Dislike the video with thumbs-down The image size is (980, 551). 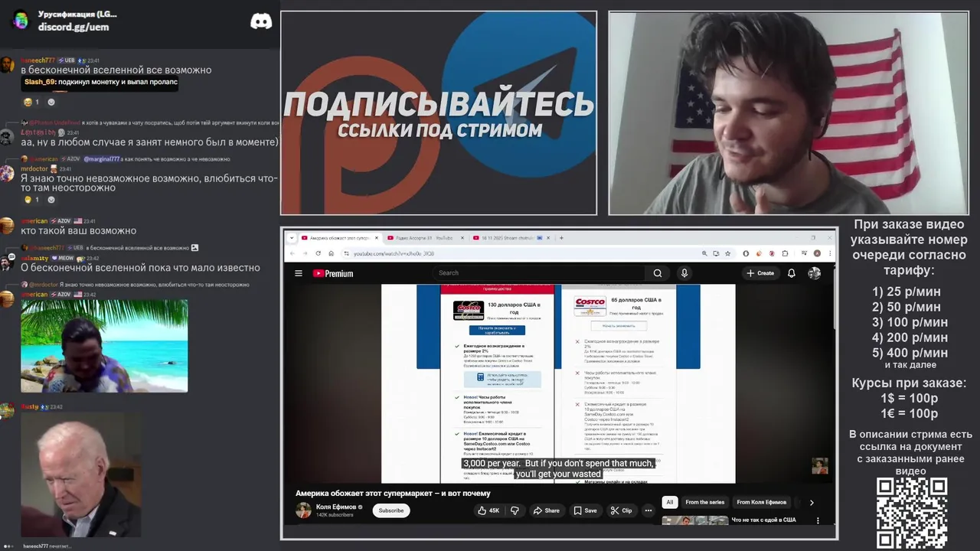coord(514,510)
